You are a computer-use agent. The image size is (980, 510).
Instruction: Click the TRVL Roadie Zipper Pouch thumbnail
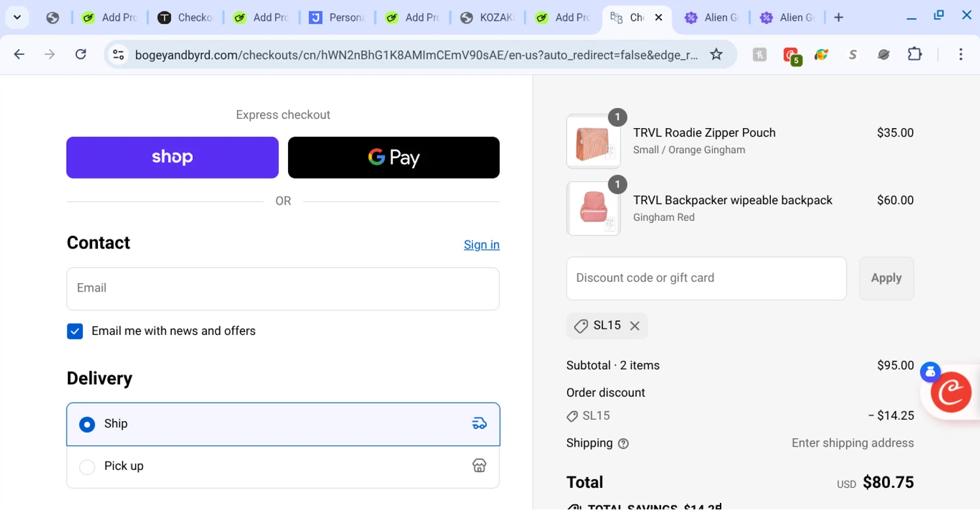593,141
